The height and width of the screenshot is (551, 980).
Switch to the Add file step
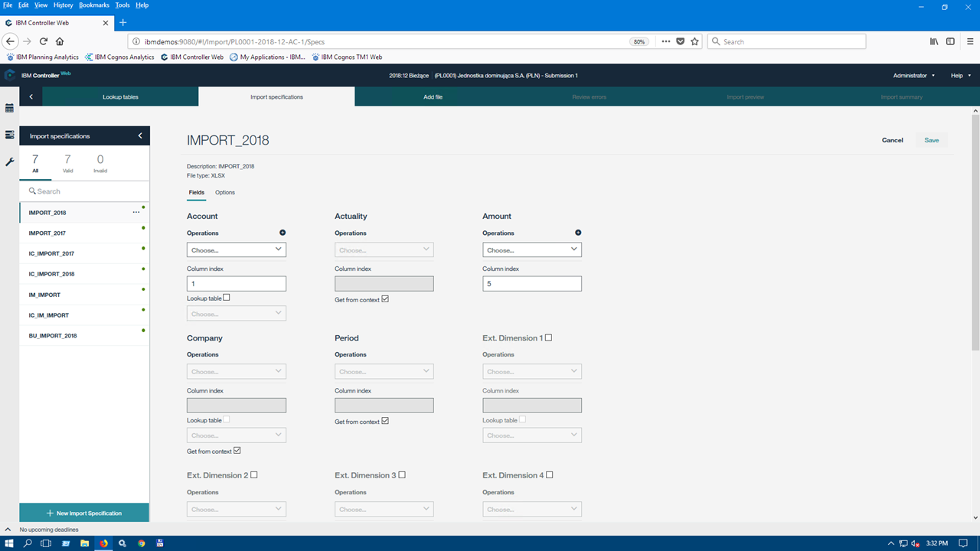433,97
